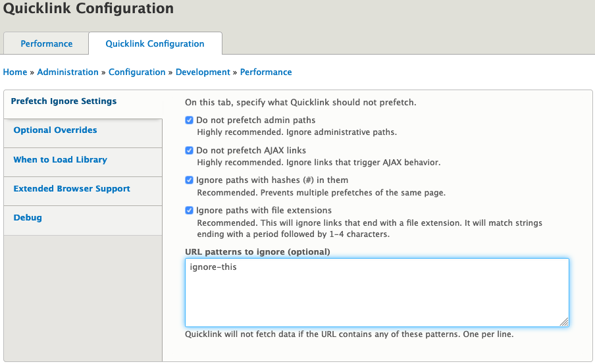Toggle the Do not prefetch AJAX links checkbox
The width and height of the screenshot is (595, 364).
coord(190,151)
